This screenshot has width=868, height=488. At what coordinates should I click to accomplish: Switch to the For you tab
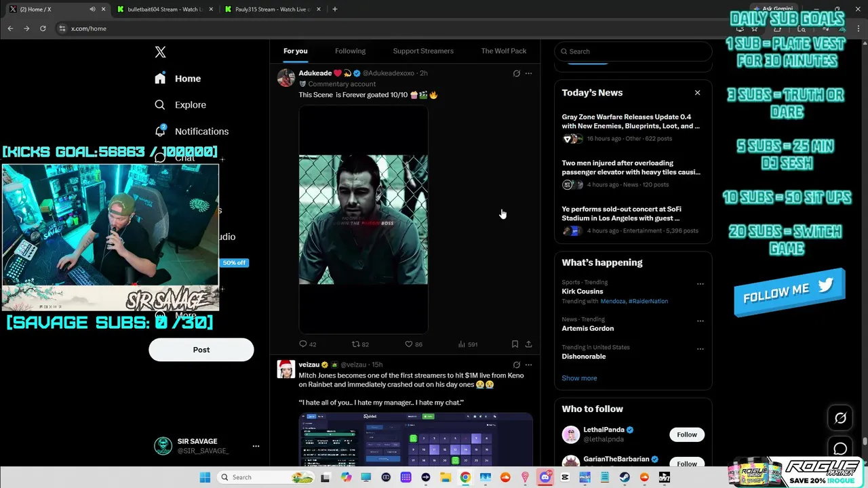296,51
